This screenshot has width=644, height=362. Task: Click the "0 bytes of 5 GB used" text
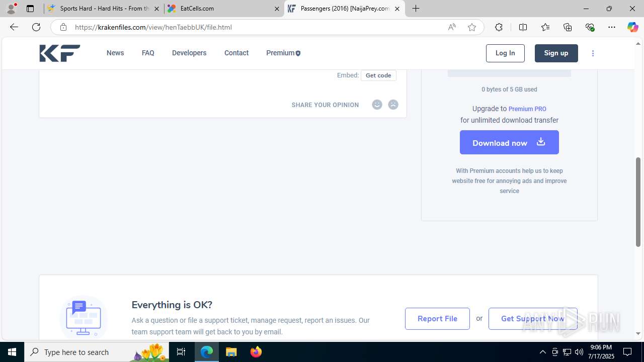coord(509,89)
